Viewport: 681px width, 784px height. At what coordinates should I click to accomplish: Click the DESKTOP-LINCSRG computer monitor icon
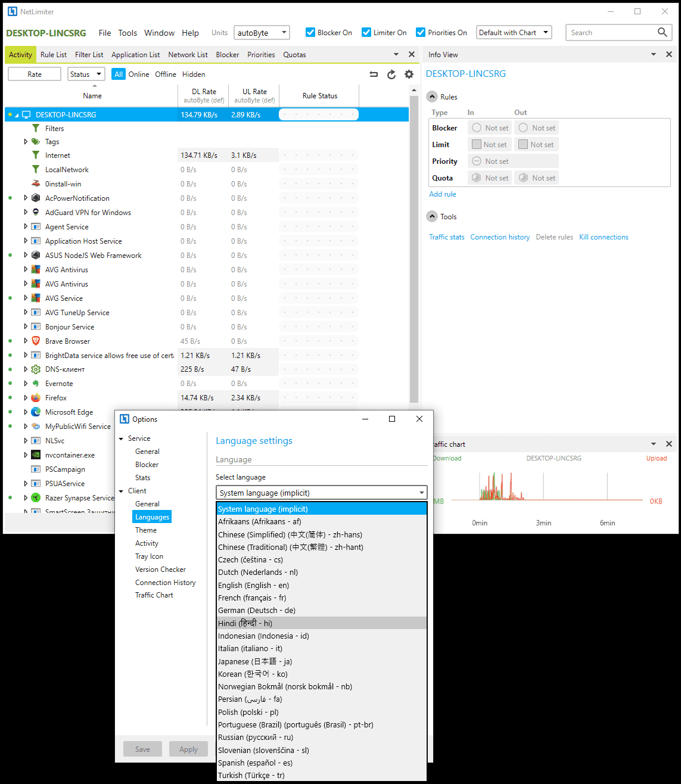pos(26,115)
